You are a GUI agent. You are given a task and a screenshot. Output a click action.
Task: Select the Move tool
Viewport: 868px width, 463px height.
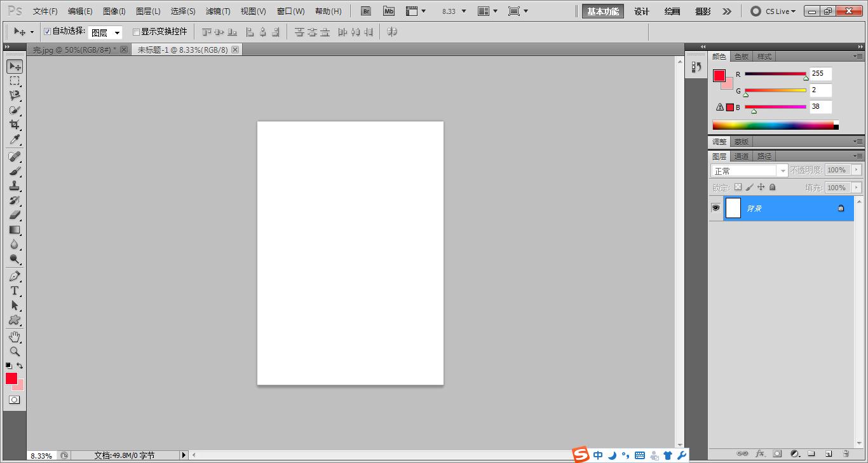pyautogui.click(x=15, y=66)
